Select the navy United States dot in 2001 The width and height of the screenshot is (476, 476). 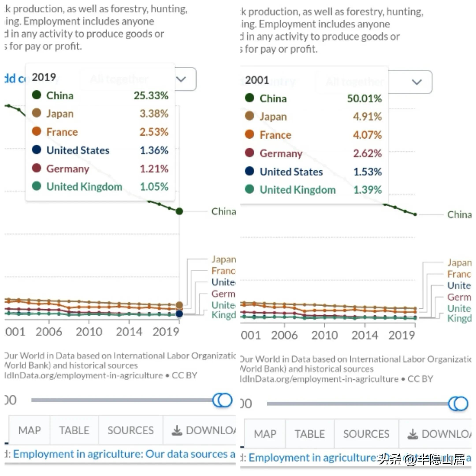click(x=249, y=171)
